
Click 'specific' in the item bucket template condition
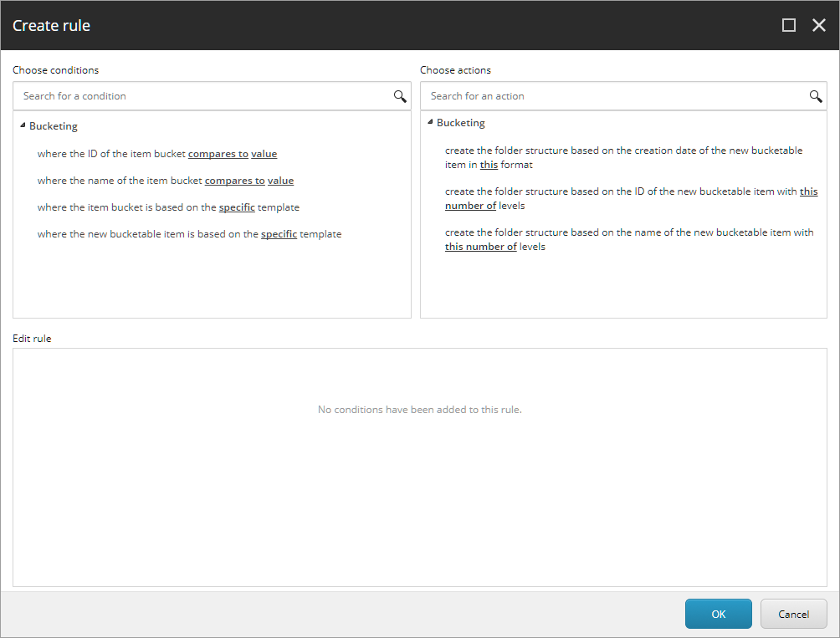(x=237, y=207)
